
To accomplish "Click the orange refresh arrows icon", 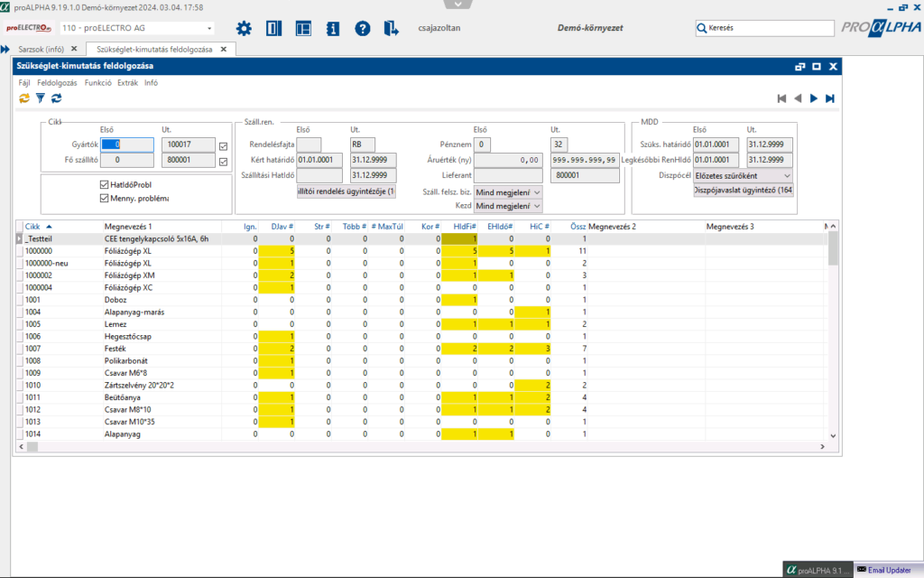I will pyautogui.click(x=24, y=98).
